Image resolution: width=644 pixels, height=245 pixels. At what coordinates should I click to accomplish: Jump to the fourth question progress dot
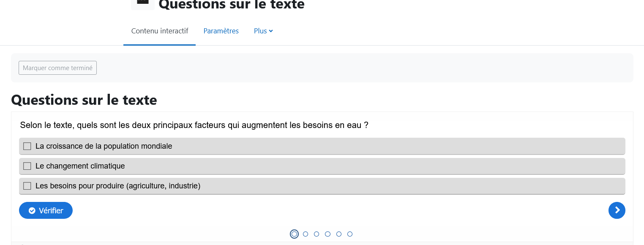[327, 234]
